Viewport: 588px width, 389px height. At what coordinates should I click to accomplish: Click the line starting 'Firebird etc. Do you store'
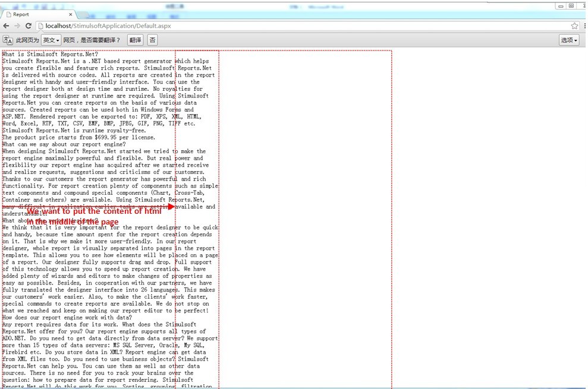(x=104, y=352)
